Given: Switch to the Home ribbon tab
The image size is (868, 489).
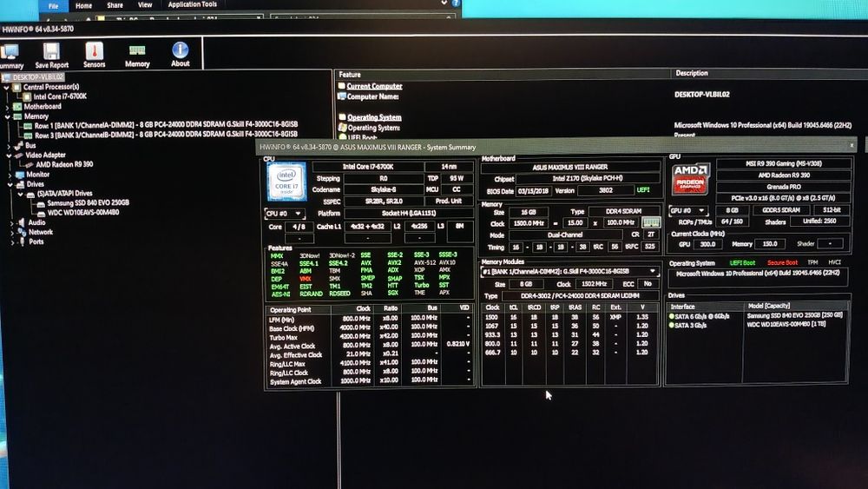Looking at the screenshot, I should click(83, 5).
